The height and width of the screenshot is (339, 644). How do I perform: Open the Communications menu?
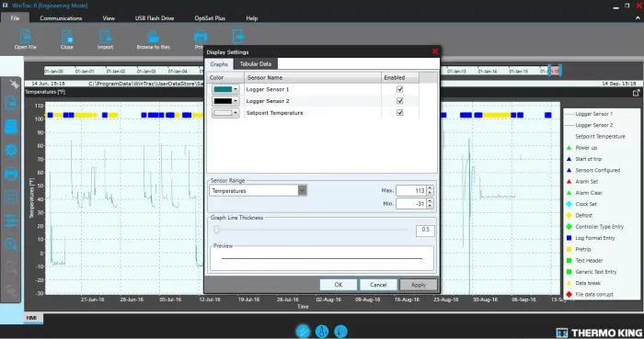[61, 18]
